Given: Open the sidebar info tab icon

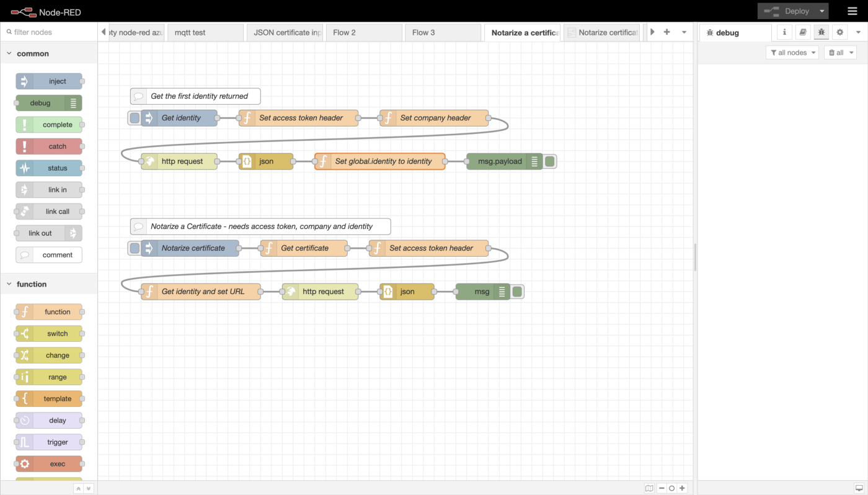Looking at the screenshot, I should (x=784, y=32).
